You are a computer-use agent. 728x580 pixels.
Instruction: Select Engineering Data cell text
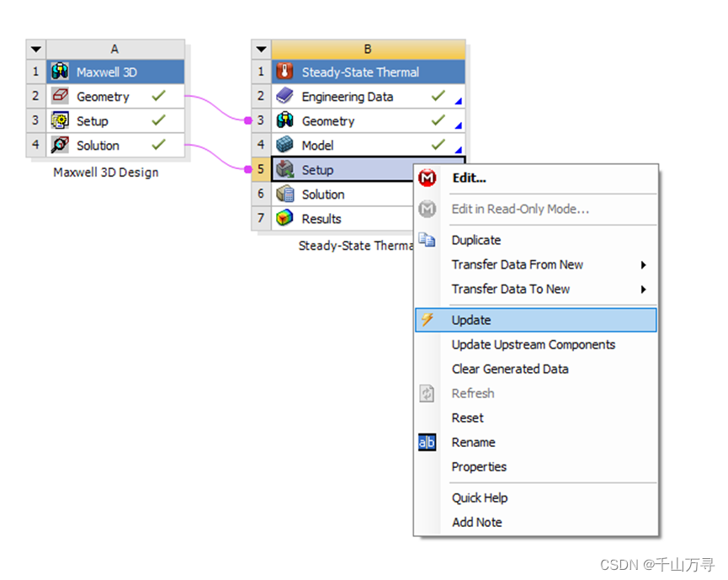coord(348,97)
